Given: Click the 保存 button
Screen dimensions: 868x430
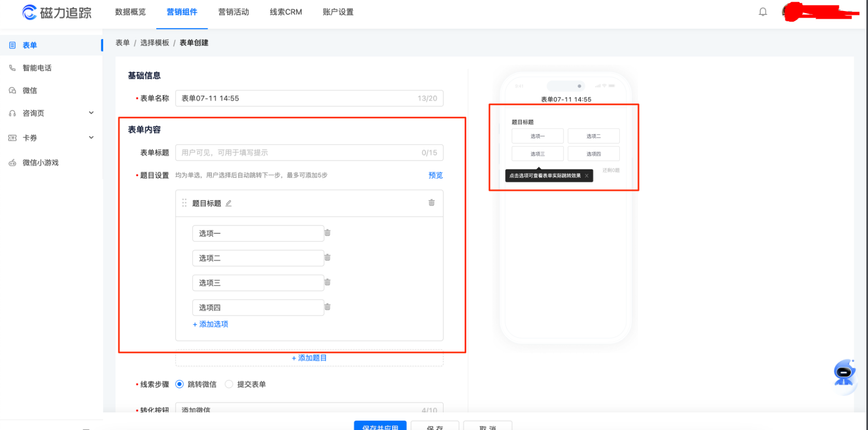Looking at the screenshot, I should tap(435, 426).
